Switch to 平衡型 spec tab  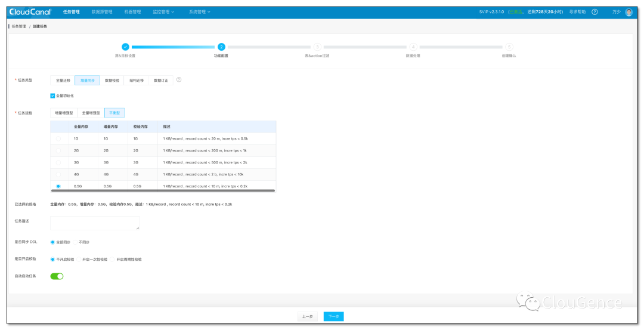click(x=114, y=113)
